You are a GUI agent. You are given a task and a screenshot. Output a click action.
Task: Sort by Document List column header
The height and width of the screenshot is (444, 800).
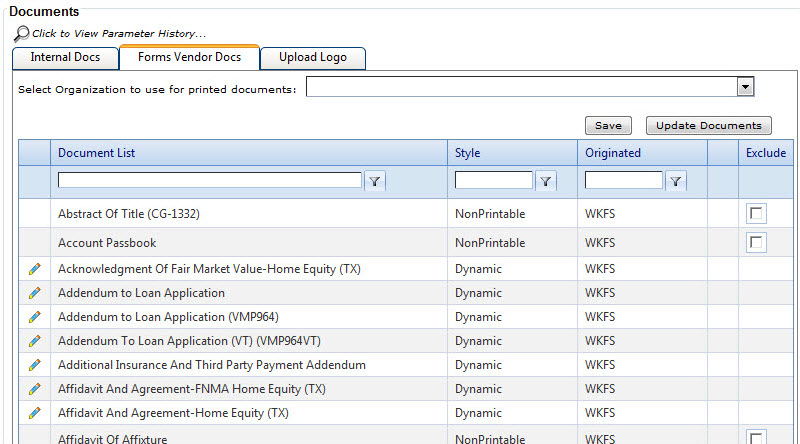point(96,153)
